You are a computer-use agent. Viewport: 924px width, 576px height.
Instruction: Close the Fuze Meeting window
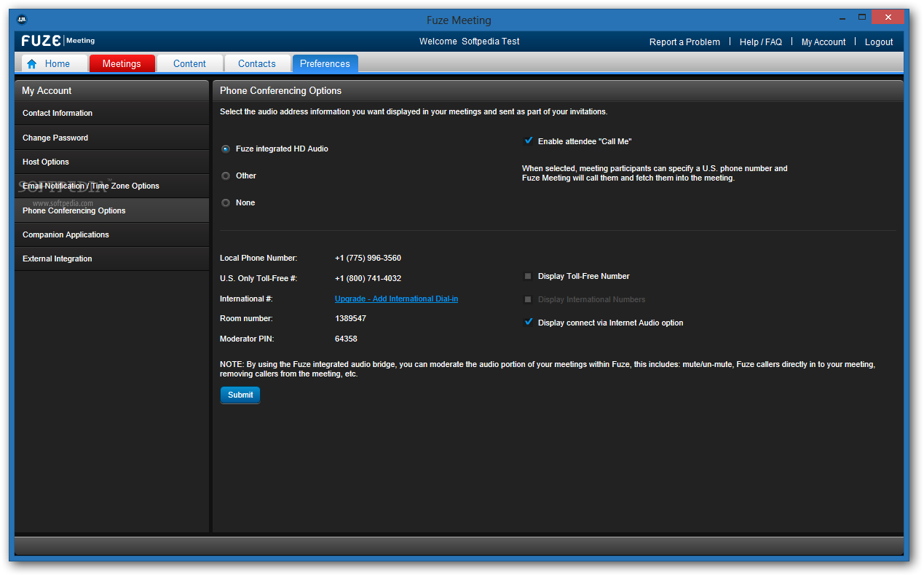pos(888,17)
